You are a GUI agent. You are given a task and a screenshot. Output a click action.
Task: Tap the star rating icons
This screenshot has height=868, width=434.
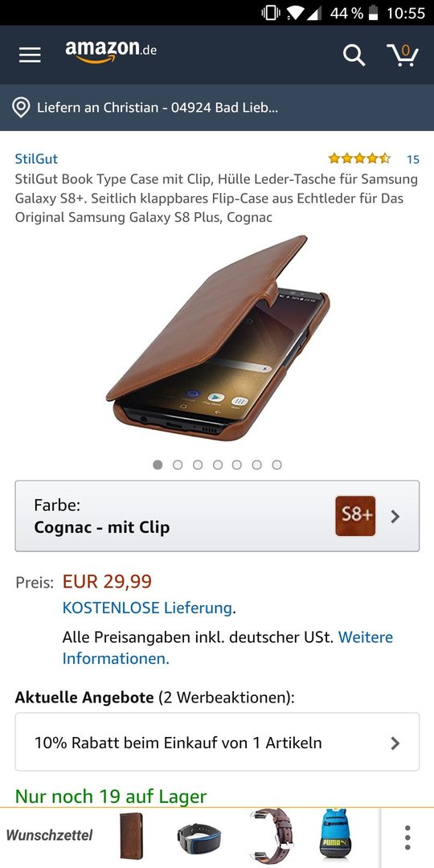click(x=359, y=159)
